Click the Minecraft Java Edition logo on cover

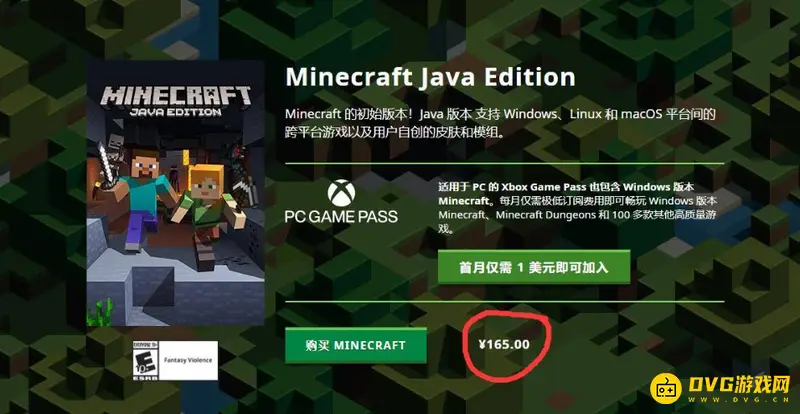pyautogui.click(x=176, y=101)
